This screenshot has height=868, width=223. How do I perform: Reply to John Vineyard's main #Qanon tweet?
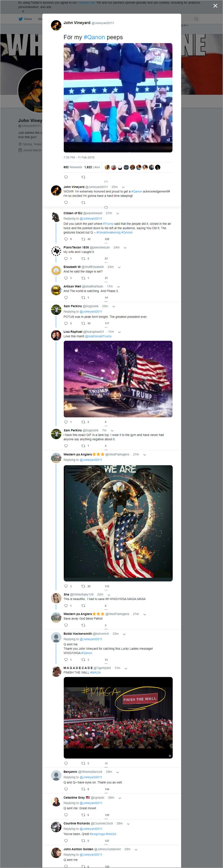coord(66,177)
